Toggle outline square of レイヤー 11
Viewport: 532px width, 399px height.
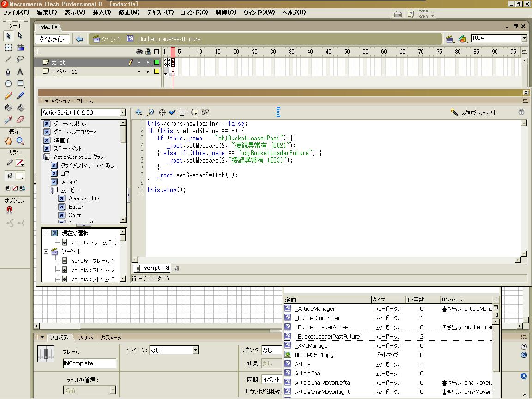157,72
